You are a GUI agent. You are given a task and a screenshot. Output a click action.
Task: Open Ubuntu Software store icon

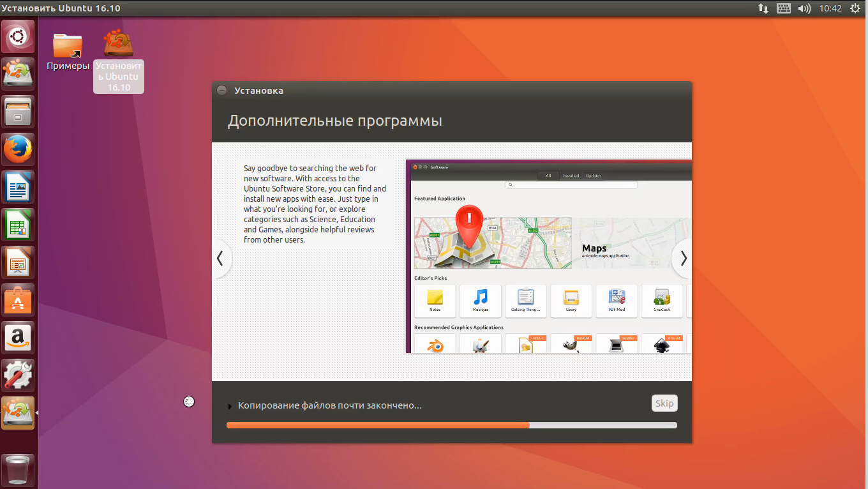point(18,300)
